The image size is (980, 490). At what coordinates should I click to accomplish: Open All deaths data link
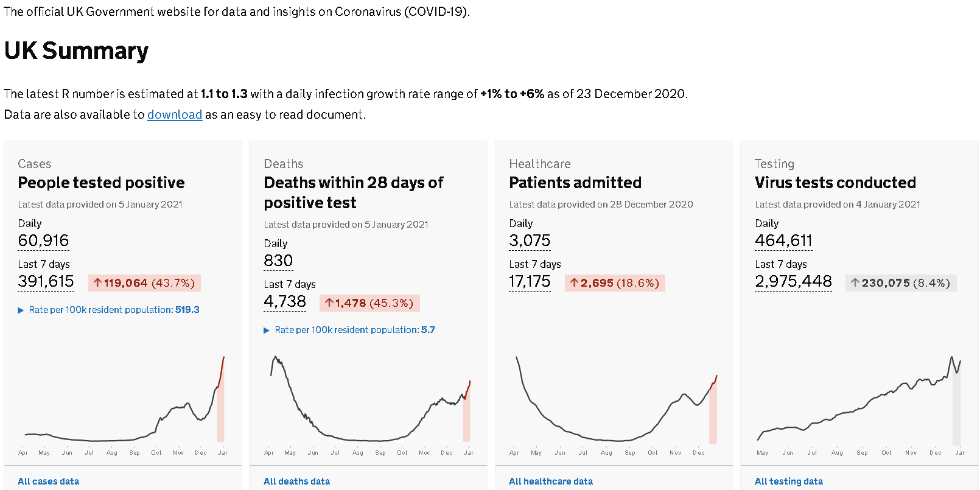click(x=296, y=481)
